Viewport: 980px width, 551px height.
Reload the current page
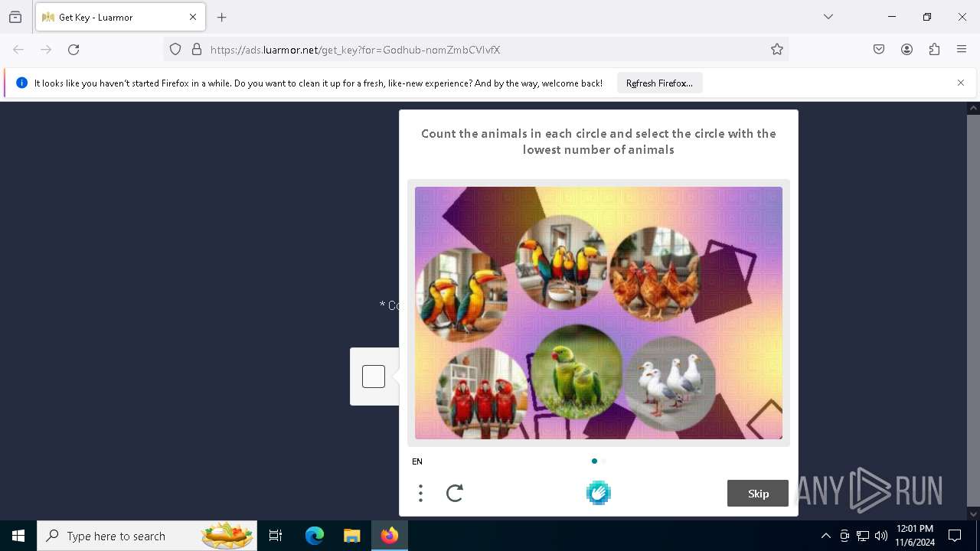[73, 50]
